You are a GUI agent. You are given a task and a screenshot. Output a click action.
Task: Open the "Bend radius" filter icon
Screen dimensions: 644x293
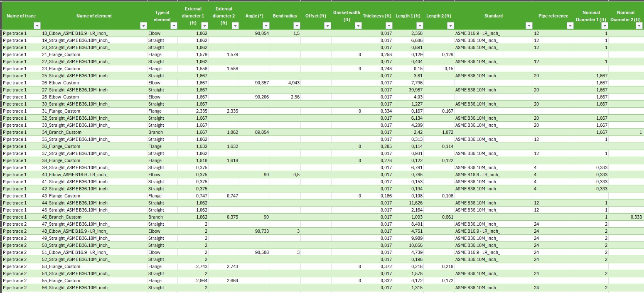[x=296, y=25]
